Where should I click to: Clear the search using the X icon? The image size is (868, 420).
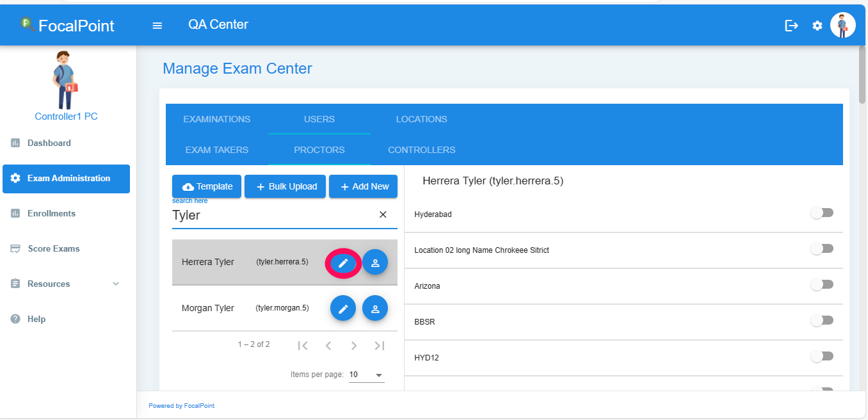click(x=383, y=214)
